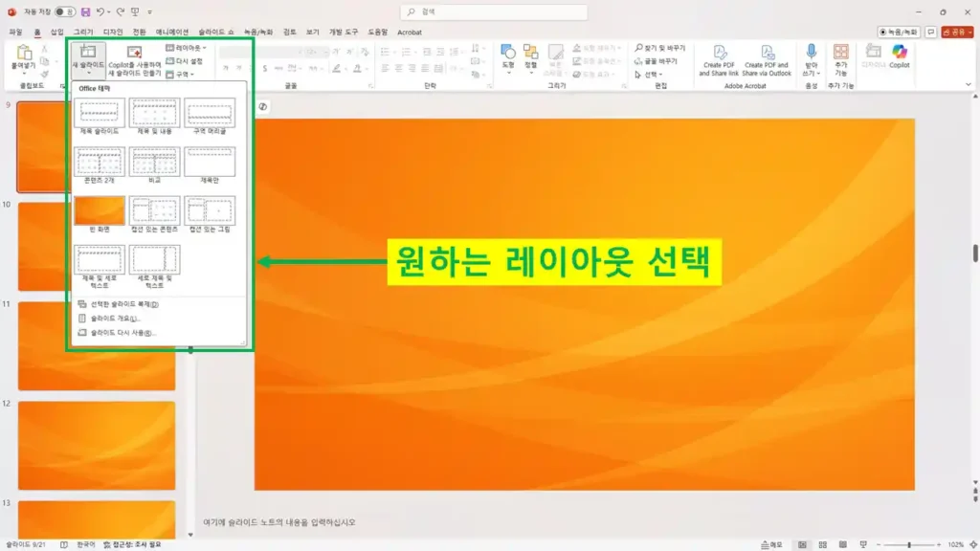Click the 붙여넣기 paste icon

[24, 54]
